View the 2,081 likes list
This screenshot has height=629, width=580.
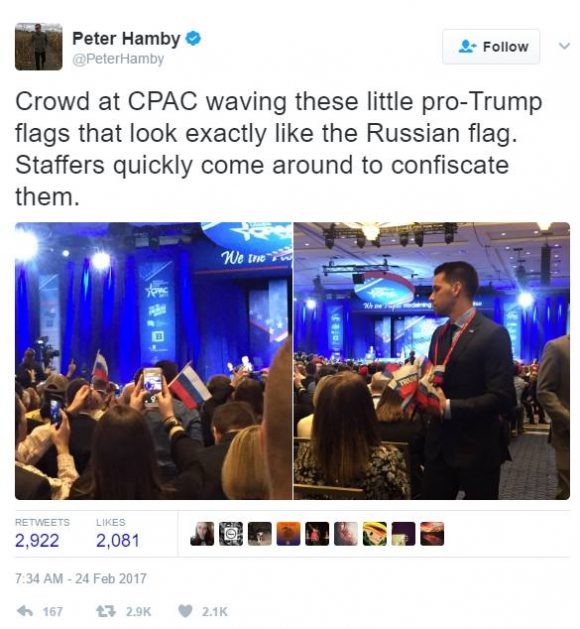tap(118, 534)
